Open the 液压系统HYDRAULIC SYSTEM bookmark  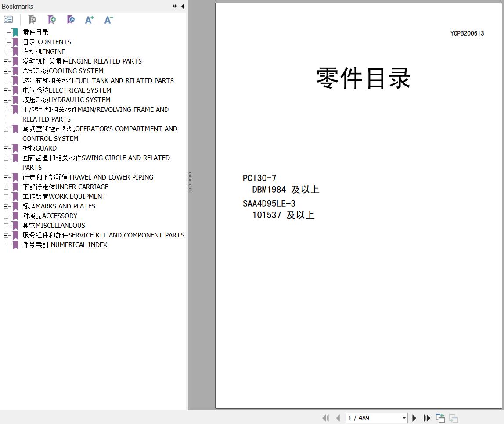tap(67, 100)
